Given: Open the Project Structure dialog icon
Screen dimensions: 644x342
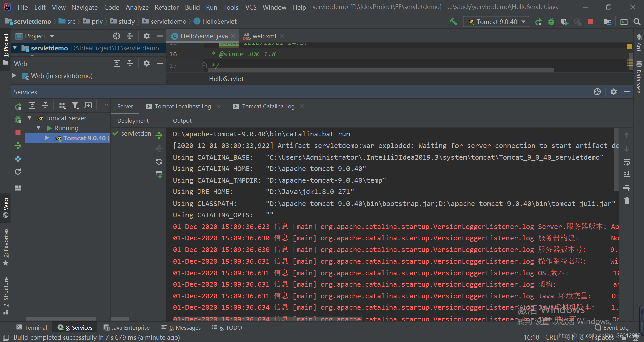Looking at the screenshot, I should (x=607, y=22).
